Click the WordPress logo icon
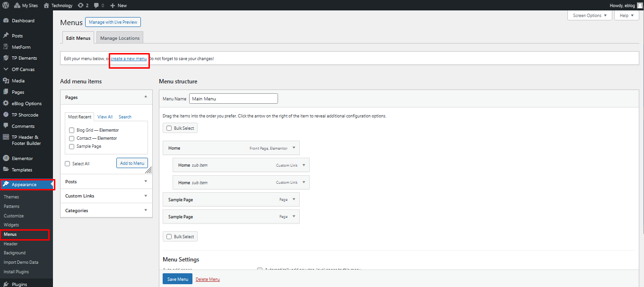The height and width of the screenshot is (287, 644). (6, 5)
